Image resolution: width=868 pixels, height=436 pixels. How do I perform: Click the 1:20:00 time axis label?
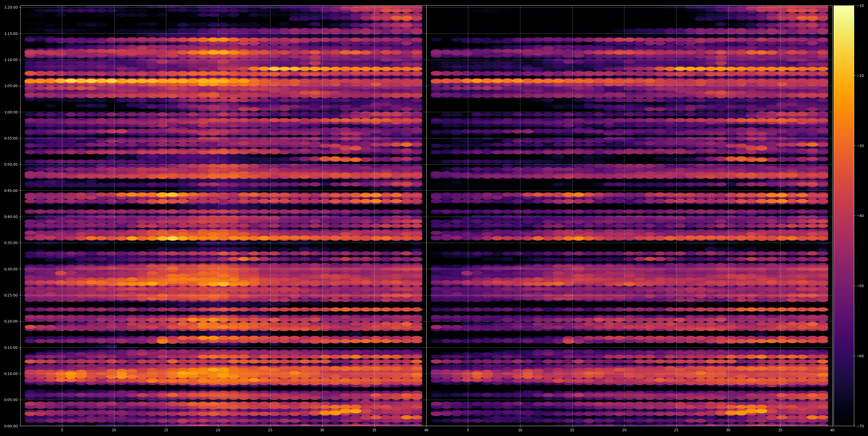pyautogui.click(x=11, y=7)
